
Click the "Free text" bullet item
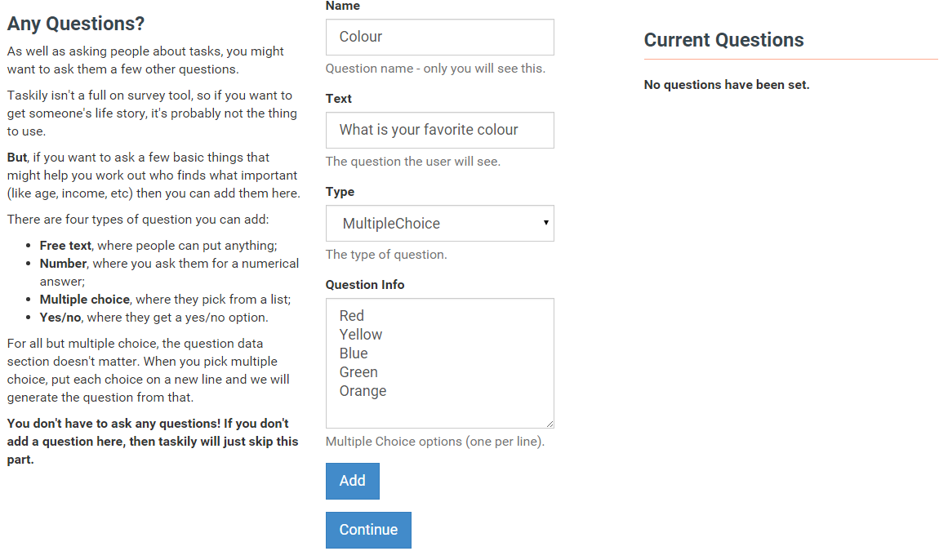(x=158, y=246)
